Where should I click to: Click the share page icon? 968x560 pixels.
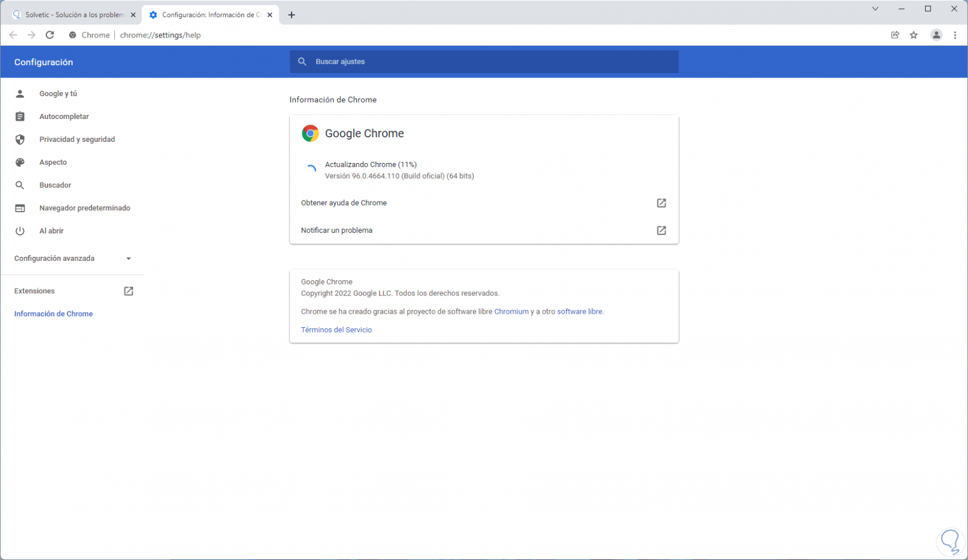895,35
